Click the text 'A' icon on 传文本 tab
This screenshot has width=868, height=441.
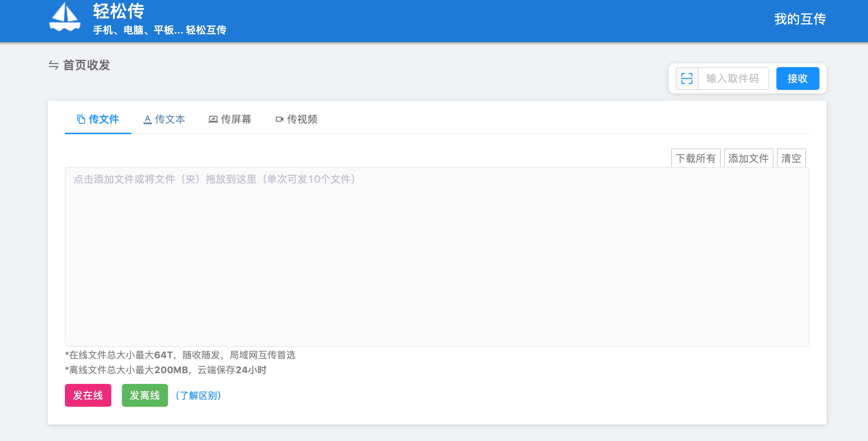pyautogui.click(x=147, y=119)
